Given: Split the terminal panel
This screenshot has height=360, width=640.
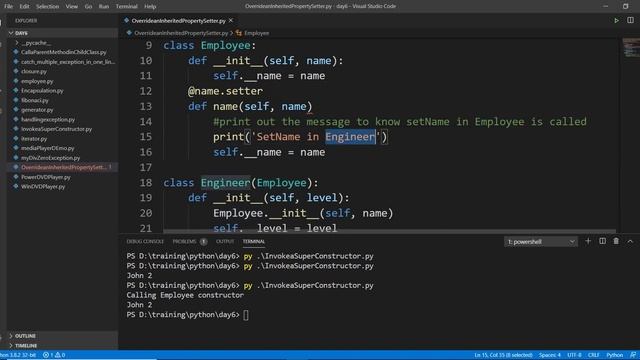Looking at the screenshot, I should 602,241.
